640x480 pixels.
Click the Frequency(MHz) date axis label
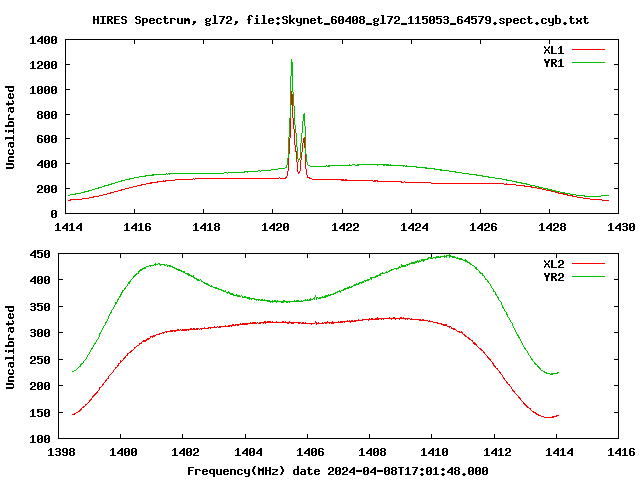pyautogui.click(x=338, y=471)
